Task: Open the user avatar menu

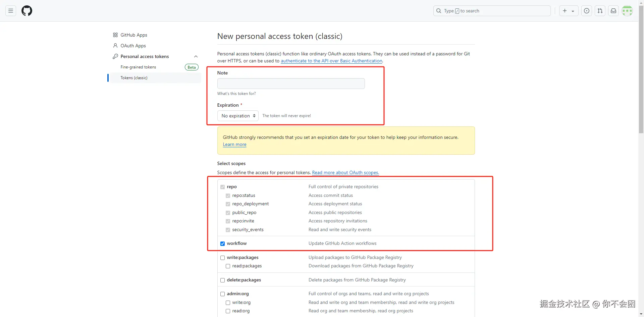Action: 627,11
